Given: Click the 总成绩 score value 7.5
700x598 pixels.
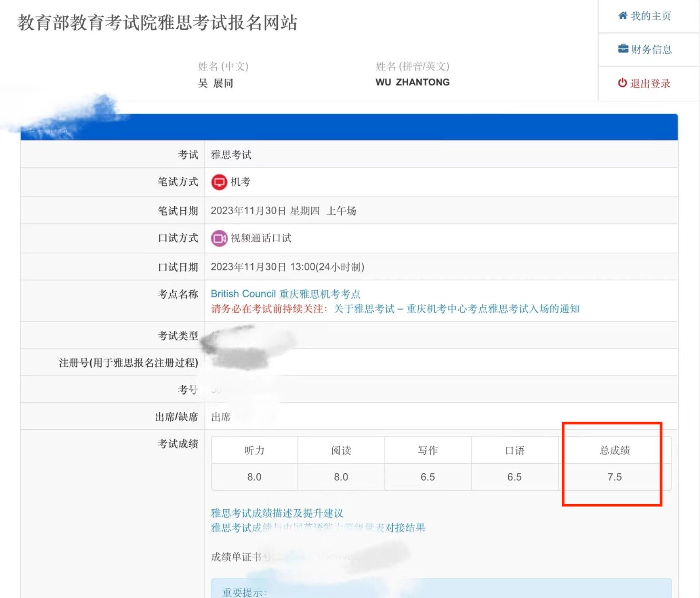Looking at the screenshot, I should [614, 477].
